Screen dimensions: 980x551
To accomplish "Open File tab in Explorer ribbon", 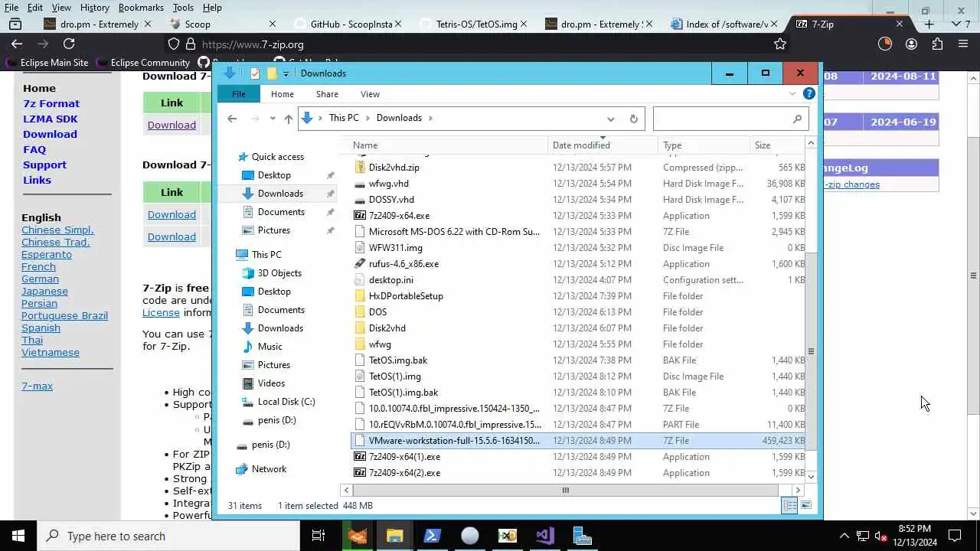I will pyautogui.click(x=239, y=94).
